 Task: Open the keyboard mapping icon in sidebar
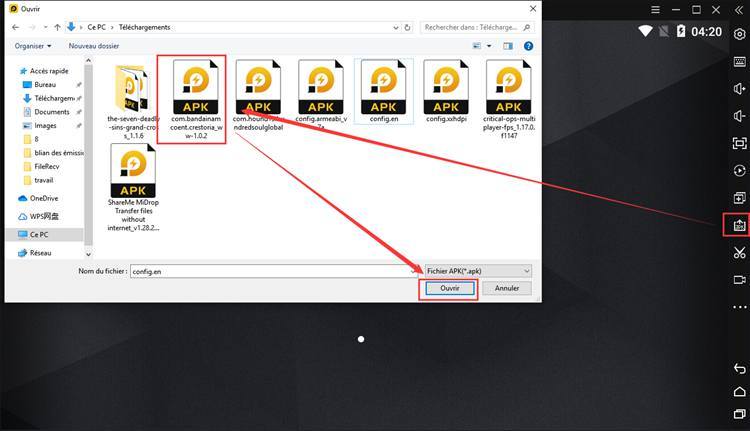[x=739, y=61]
